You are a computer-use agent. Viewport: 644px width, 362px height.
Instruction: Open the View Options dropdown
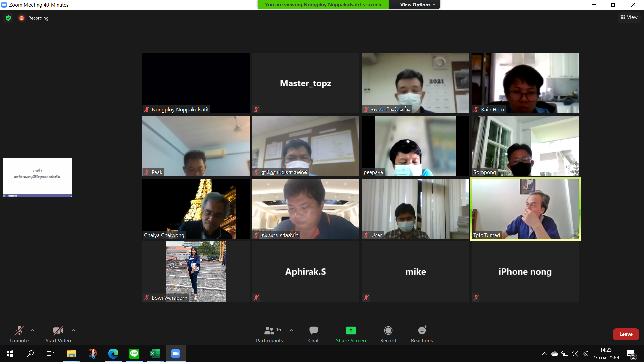pyautogui.click(x=417, y=5)
